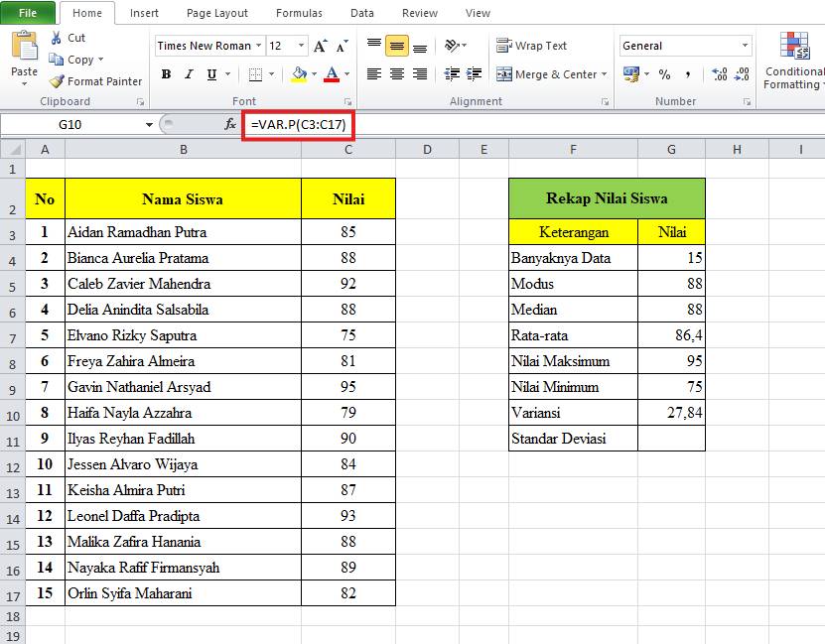The height and width of the screenshot is (644, 825).
Task: Expand the Name Box dropdown arrow
Action: [x=149, y=125]
